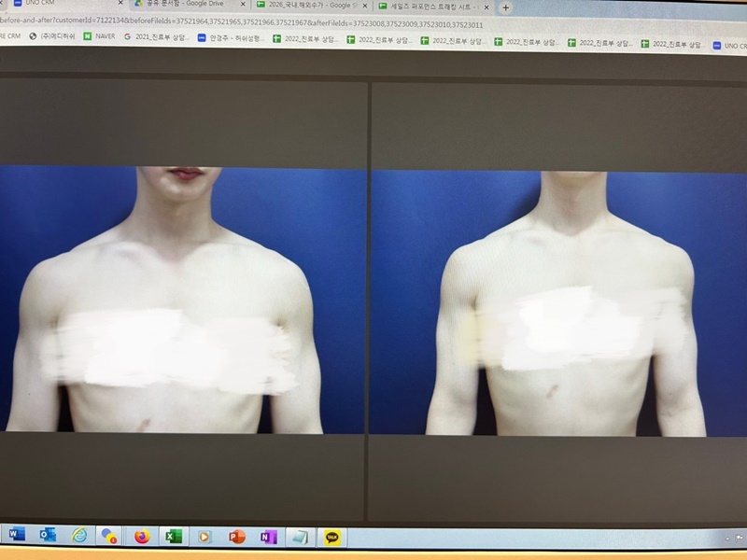This screenshot has width=747, height=560.
Task: Switch to the Google Drive tab
Action: pyautogui.click(x=190, y=4)
